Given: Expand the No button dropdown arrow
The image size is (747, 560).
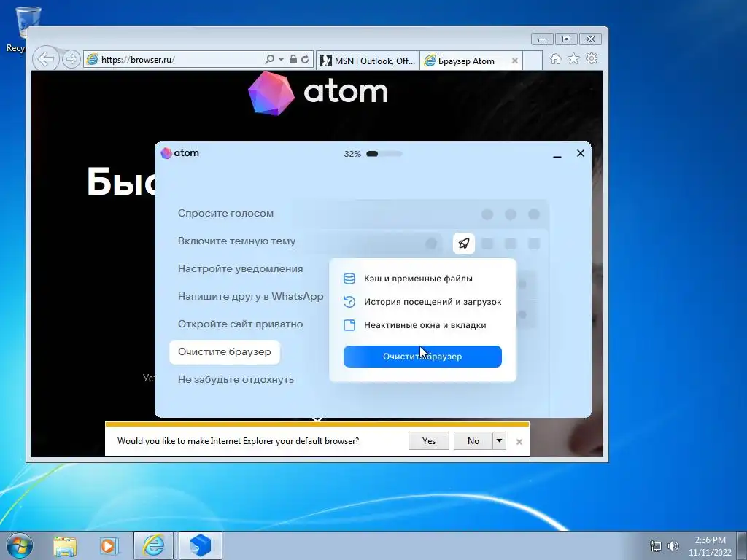Looking at the screenshot, I should 499,441.
